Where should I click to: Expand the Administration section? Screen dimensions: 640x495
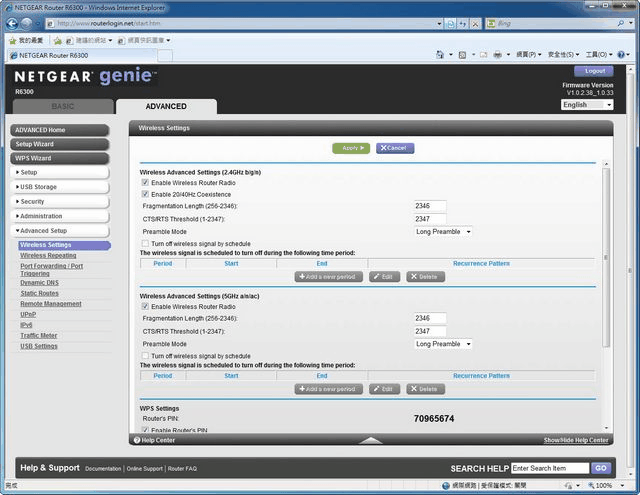60,216
